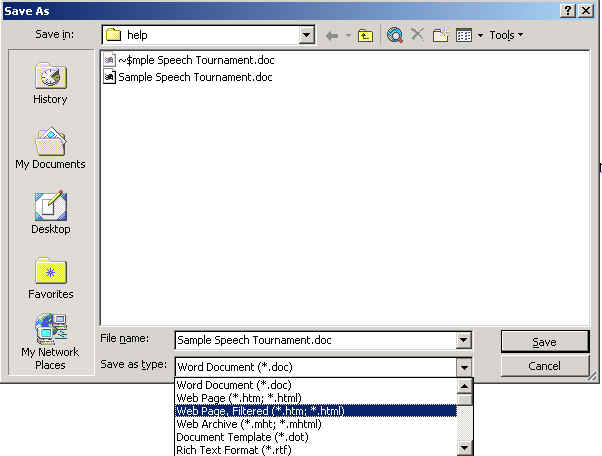602x456 pixels.
Task: Open the Favorites folder shortcut
Action: (x=50, y=278)
